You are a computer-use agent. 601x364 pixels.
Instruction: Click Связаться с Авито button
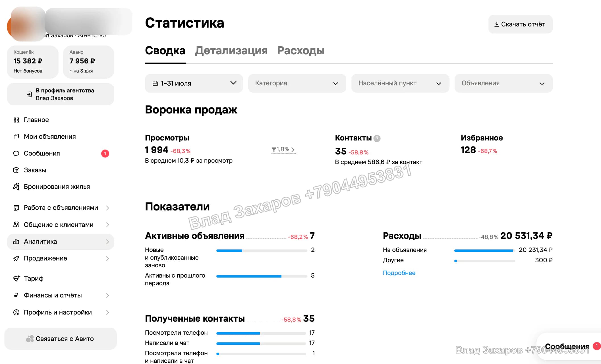click(x=60, y=339)
